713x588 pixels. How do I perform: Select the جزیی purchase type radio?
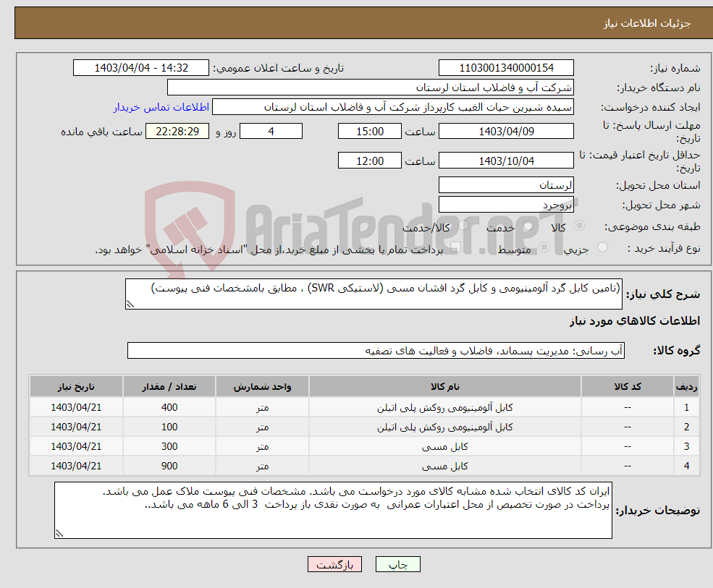pos(602,247)
